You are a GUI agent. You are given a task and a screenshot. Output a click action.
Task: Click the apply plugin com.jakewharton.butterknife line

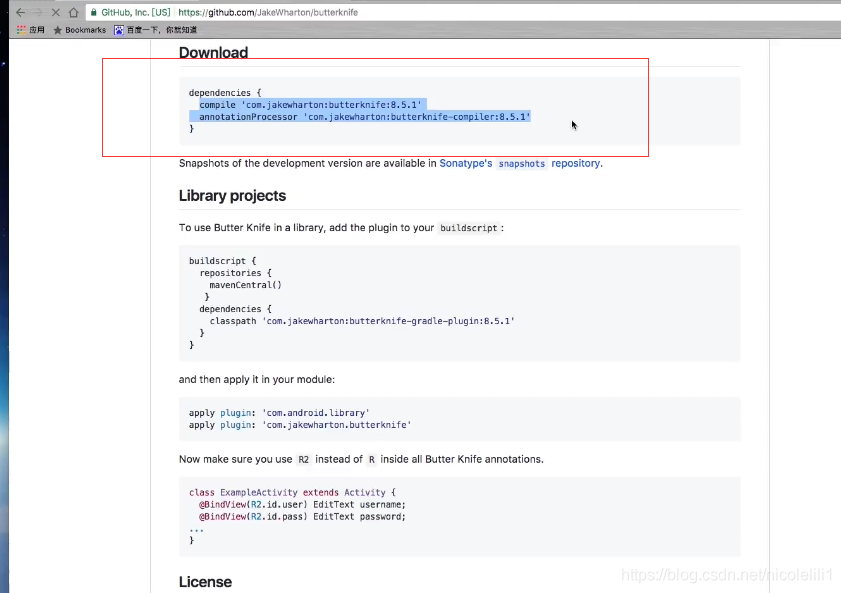coord(300,425)
